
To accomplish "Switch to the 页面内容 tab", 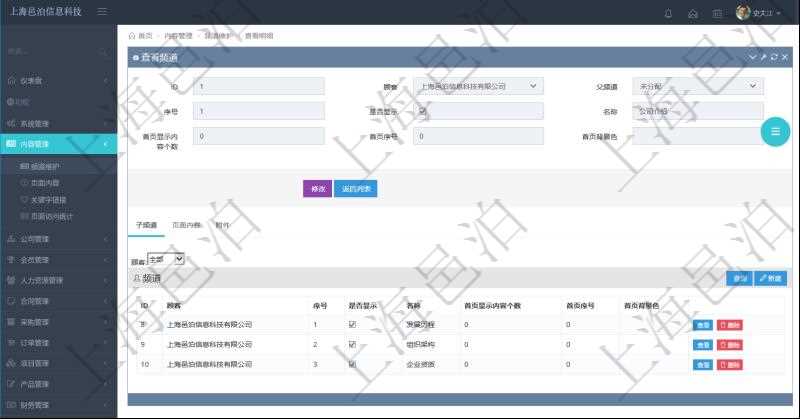I will (187, 225).
